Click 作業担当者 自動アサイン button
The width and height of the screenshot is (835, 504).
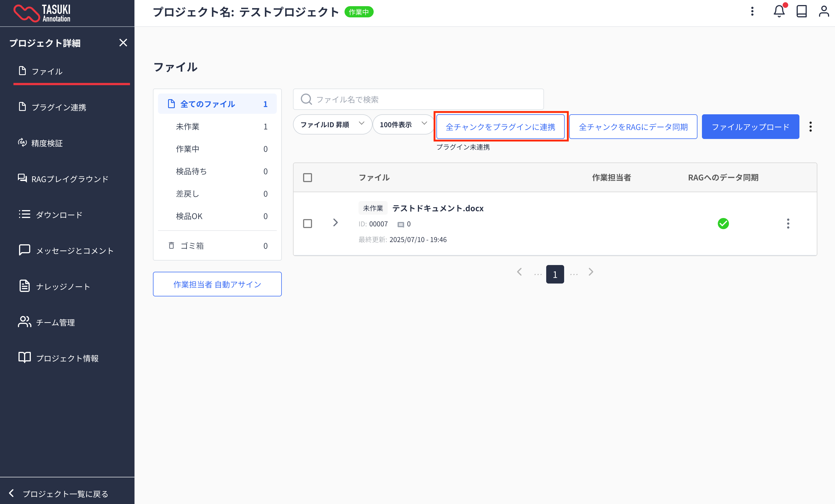click(x=217, y=284)
